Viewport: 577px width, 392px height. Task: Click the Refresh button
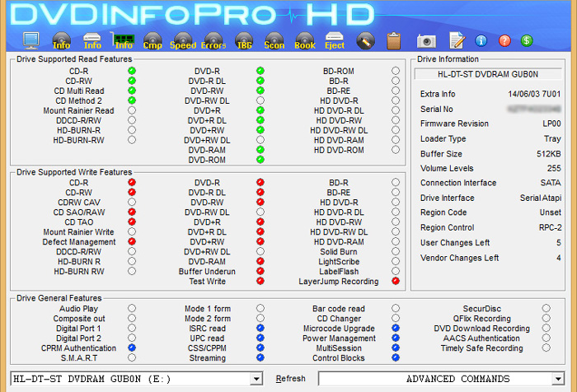click(290, 379)
